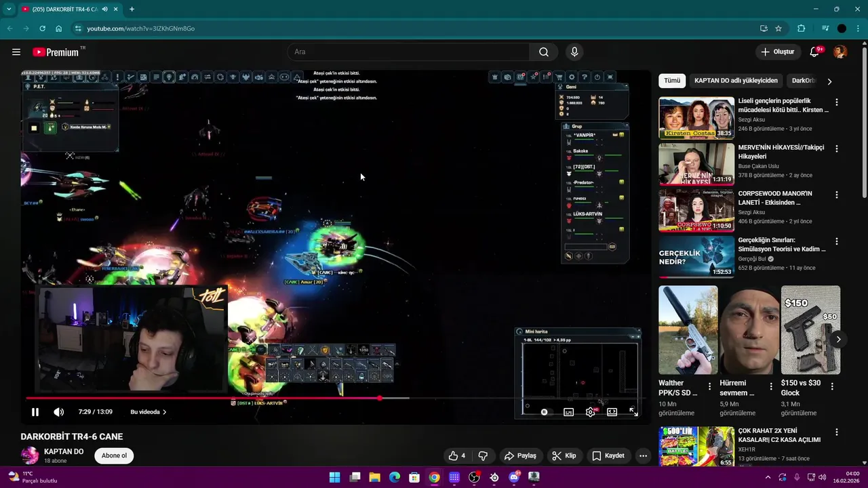Click the address bar URL
868x488 pixels.
tap(141, 28)
